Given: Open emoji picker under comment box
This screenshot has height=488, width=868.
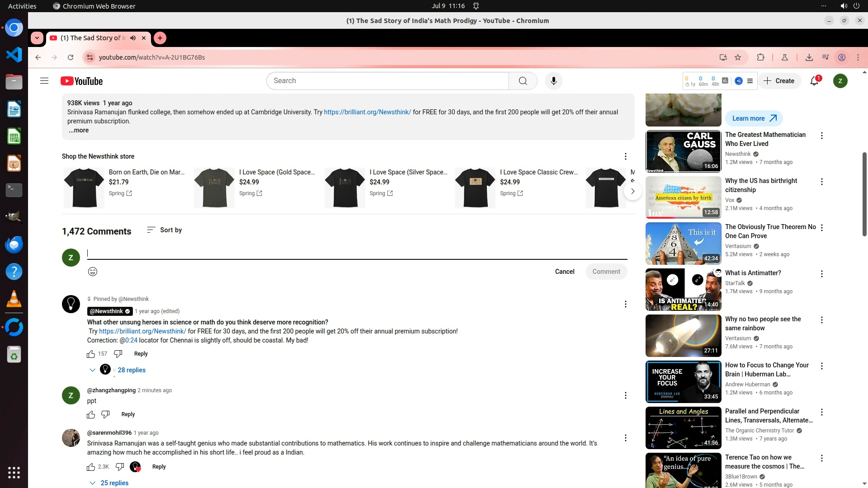Looking at the screenshot, I should [x=92, y=272].
